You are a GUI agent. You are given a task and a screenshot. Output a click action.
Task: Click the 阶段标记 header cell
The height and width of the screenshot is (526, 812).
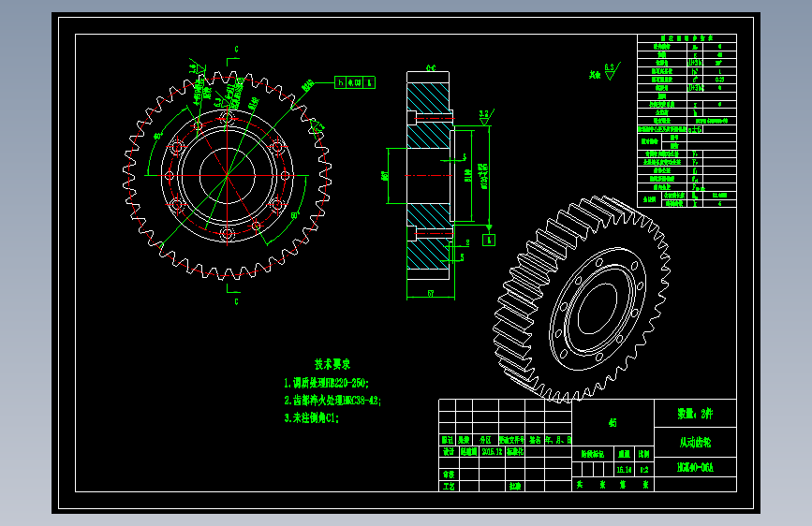coord(593,454)
